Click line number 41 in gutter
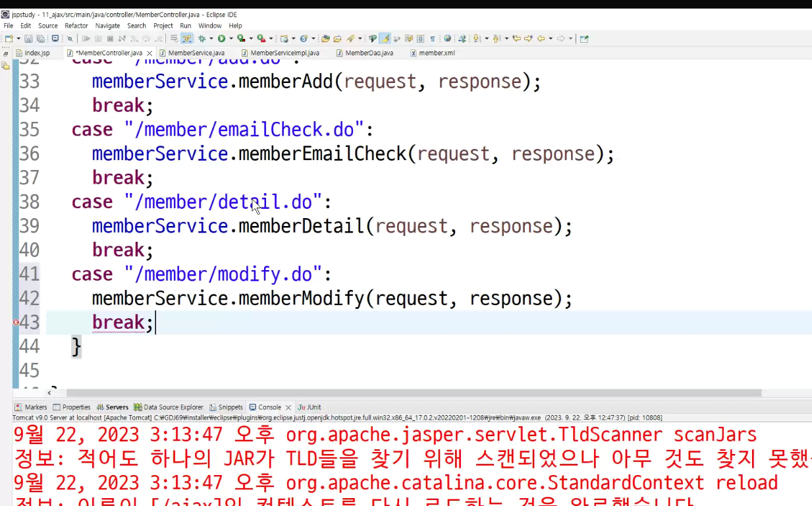812x506 pixels. [29, 274]
